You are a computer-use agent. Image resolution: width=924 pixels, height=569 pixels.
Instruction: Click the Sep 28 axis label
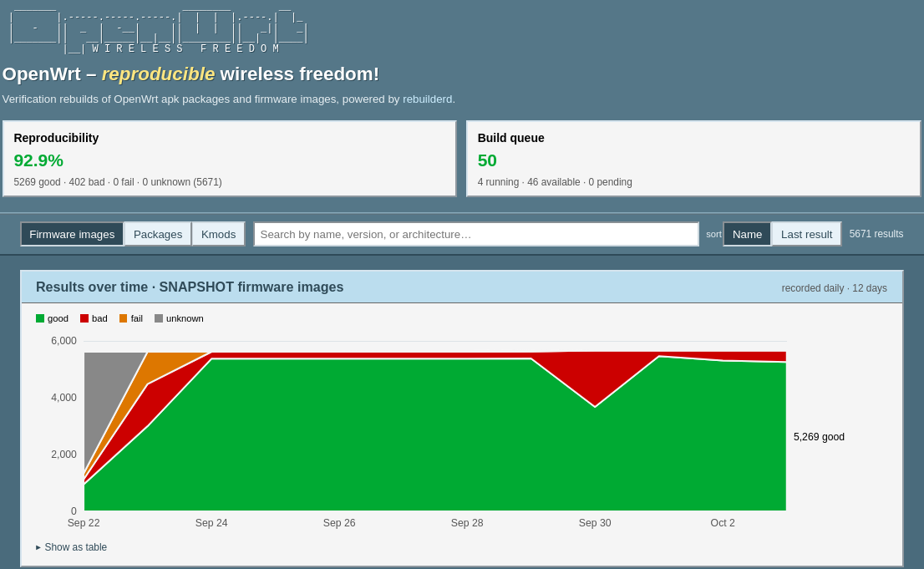pos(467,523)
